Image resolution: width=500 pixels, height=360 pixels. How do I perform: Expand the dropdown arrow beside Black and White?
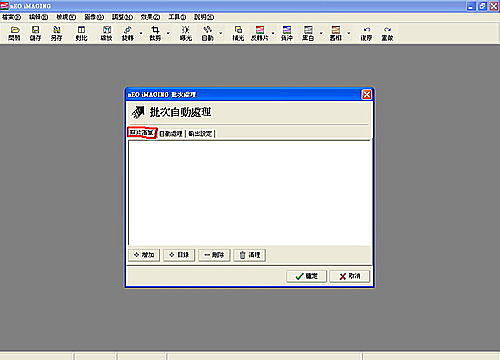321,33
